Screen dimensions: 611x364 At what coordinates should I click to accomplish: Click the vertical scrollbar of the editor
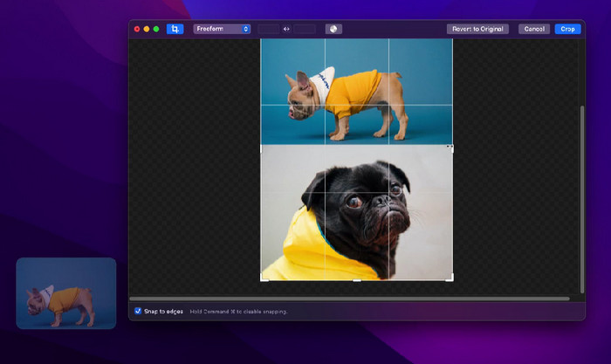(x=582, y=199)
